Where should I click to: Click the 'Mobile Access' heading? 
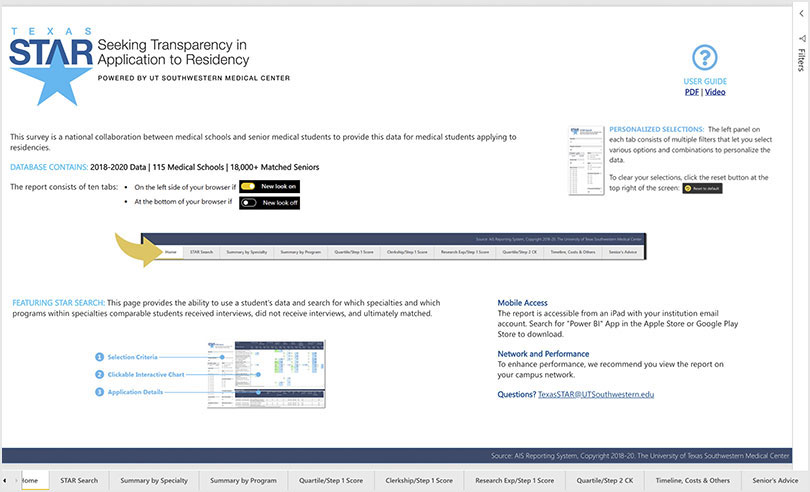(x=522, y=303)
